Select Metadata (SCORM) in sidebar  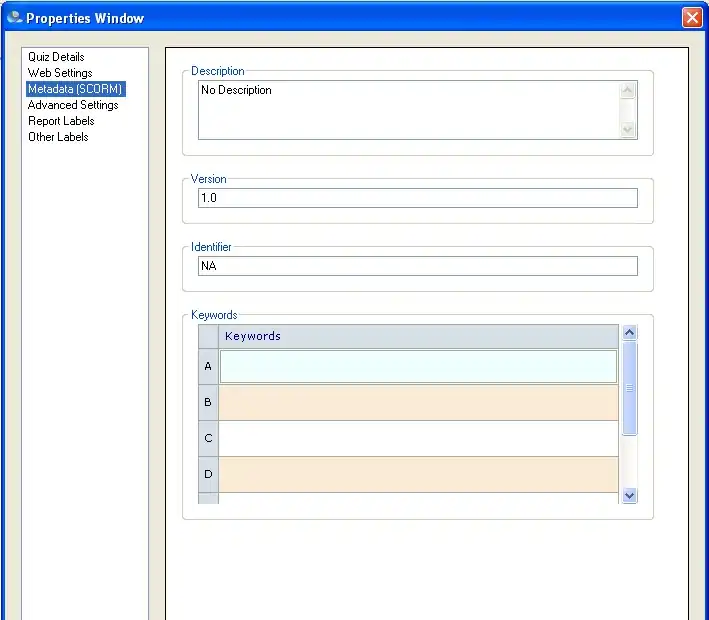pyautogui.click(x=75, y=89)
